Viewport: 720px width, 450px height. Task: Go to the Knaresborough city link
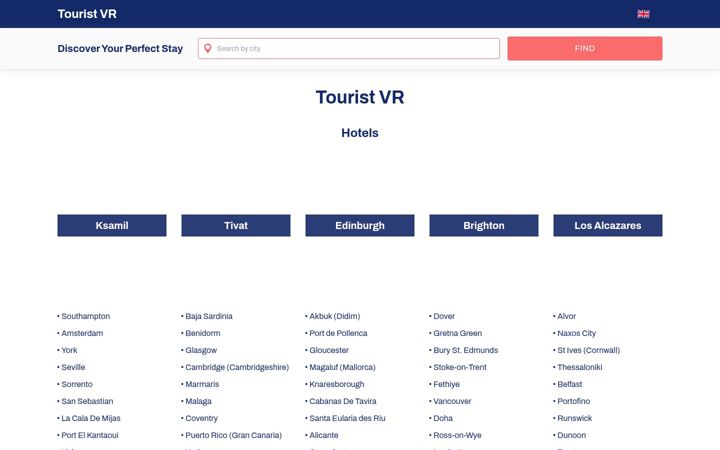337,384
